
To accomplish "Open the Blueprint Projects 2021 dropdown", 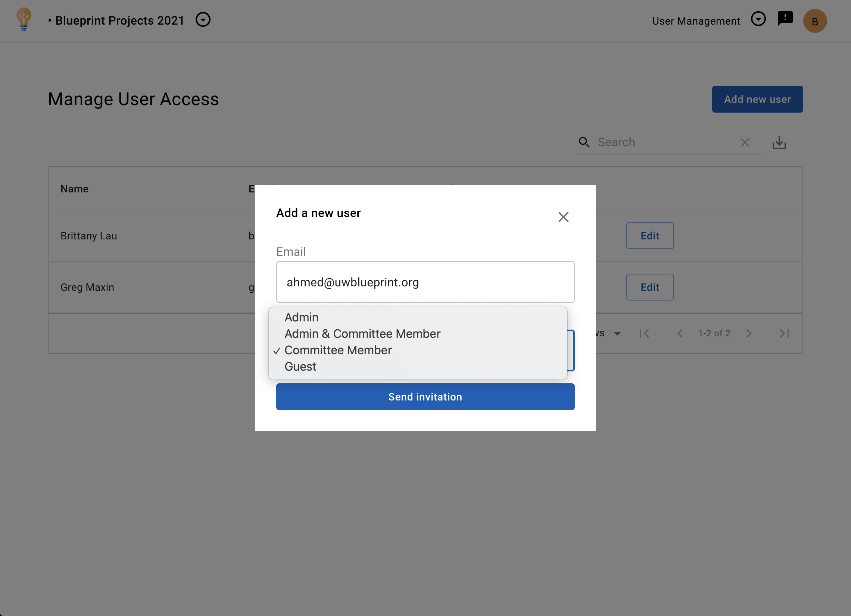I will pos(203,19).
